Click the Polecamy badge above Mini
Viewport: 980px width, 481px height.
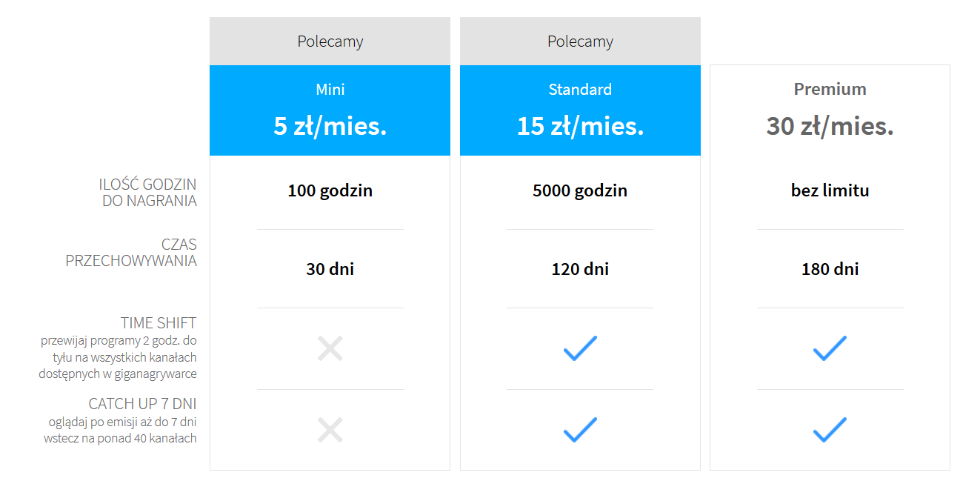tap(330, 42)
